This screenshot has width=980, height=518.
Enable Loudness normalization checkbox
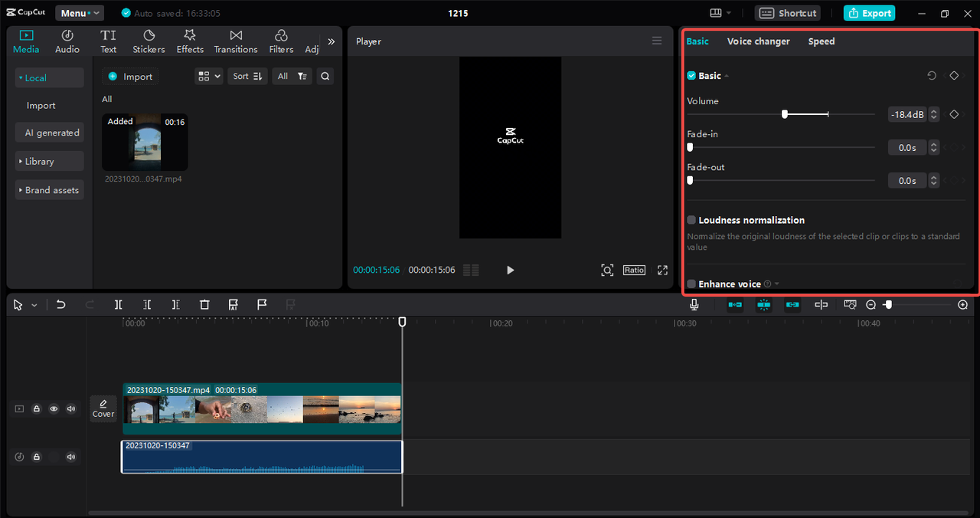(x=691, y=220)
